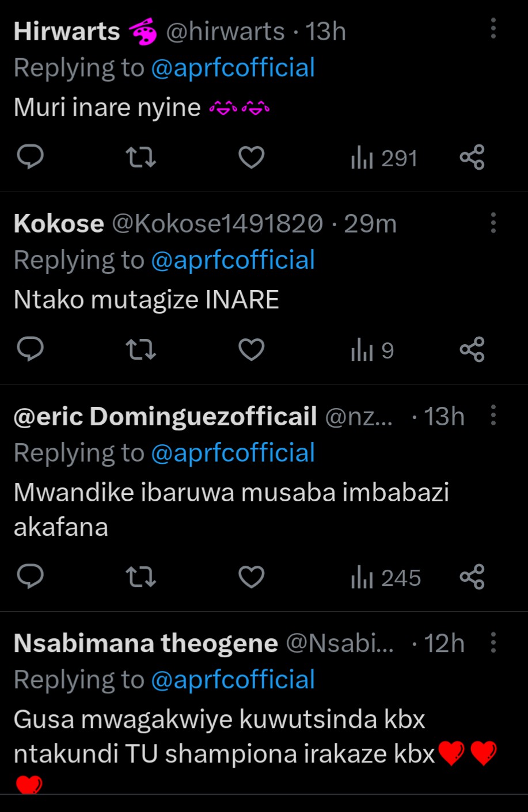Retweet Kokose's reply
The image size is (528, 812).
(x=140, y=349)
